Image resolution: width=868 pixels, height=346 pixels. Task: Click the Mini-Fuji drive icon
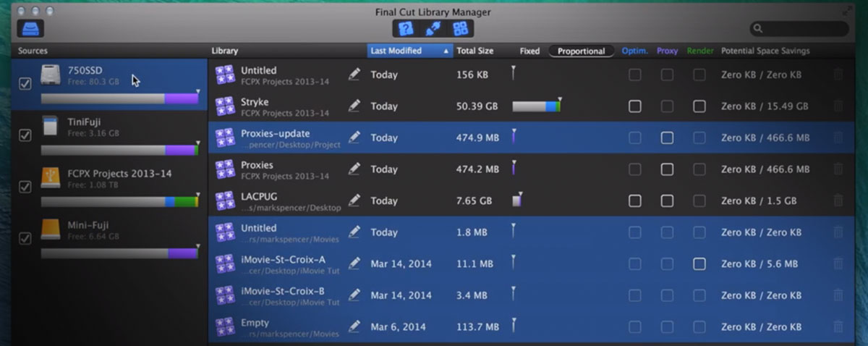51,229
